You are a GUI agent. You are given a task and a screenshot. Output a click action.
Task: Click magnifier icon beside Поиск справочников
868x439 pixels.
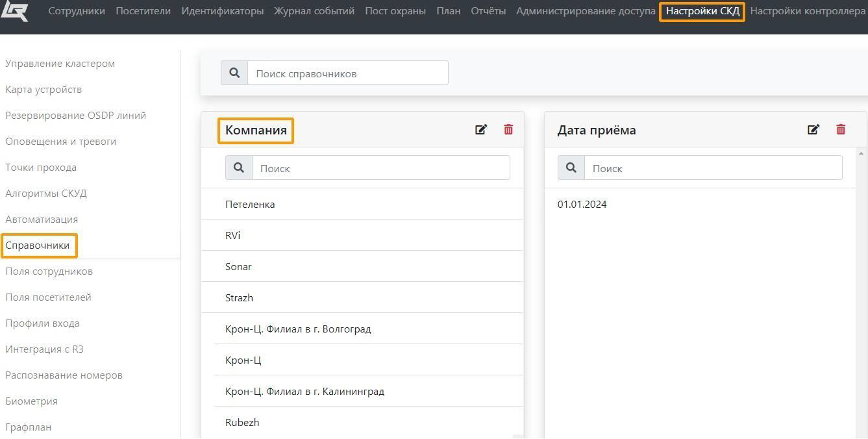(x=234, y=73)
